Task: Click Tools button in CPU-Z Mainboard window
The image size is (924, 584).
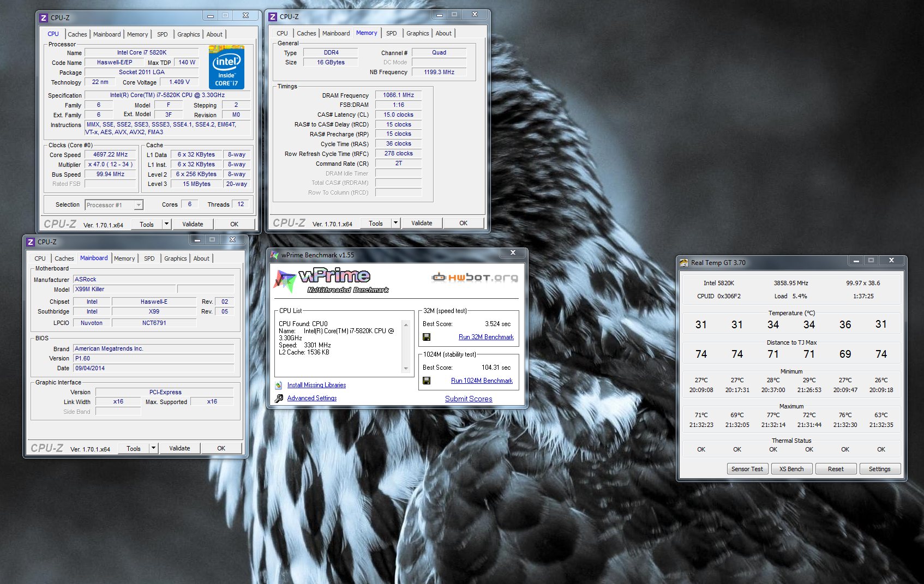Action: click(134, 448)
